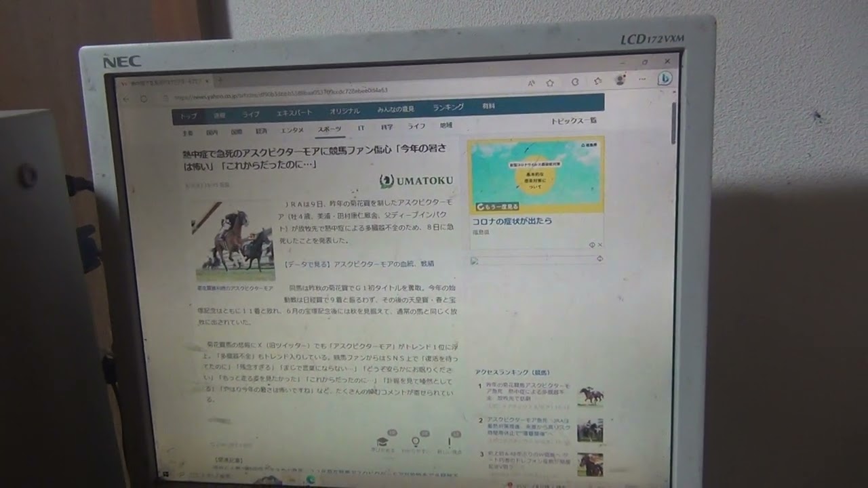Open the favorites list icon beside profile

(x=597, y=81)
